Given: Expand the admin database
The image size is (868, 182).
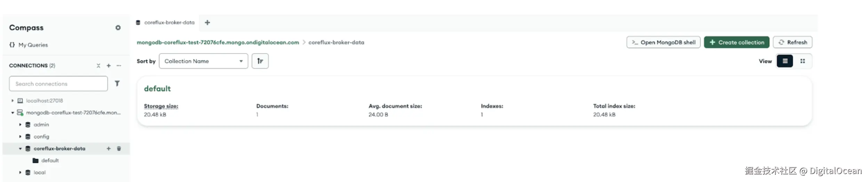Looking at the screenshot, I should pos(20,124).
